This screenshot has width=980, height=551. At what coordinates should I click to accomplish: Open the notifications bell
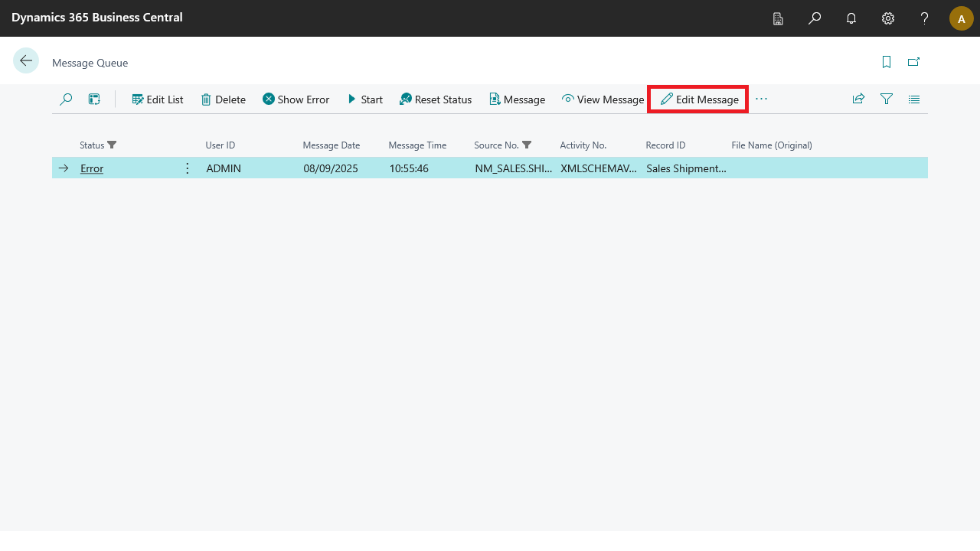coord(851,18)
